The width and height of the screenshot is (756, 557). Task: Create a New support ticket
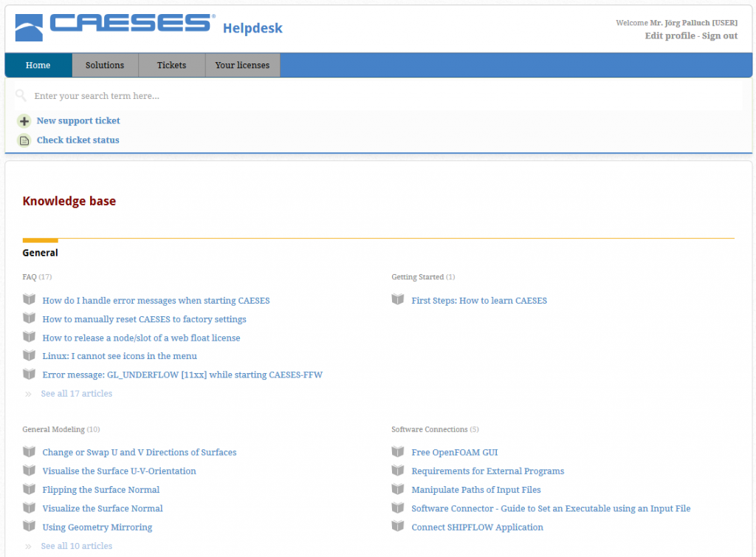click(x=78, y=120)
